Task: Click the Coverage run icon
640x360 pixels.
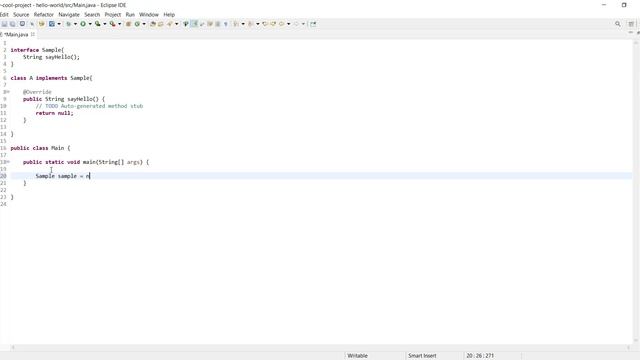Action: point(98,24)
